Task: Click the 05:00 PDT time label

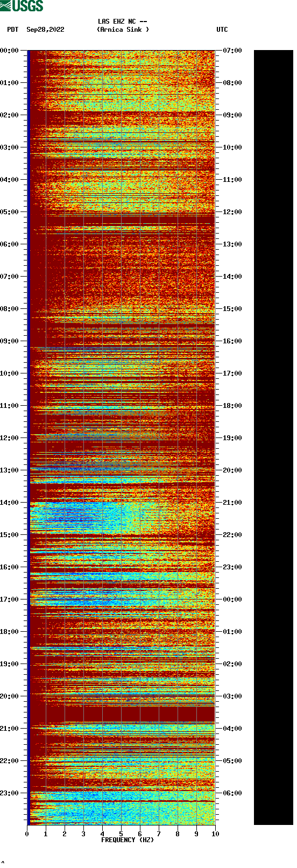Action: [x=9, y=212]
